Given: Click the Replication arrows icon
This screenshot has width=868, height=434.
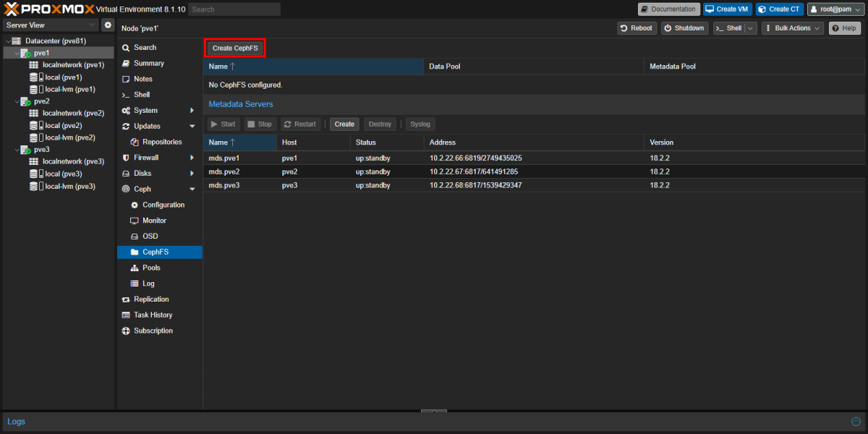Looking at the screenshot, I should pos(126,299).
